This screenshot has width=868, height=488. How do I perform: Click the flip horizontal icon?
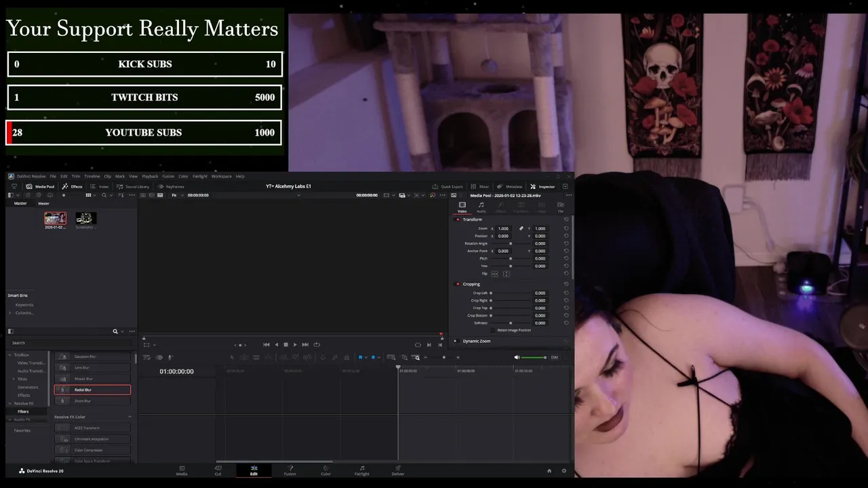coord(494,274)
